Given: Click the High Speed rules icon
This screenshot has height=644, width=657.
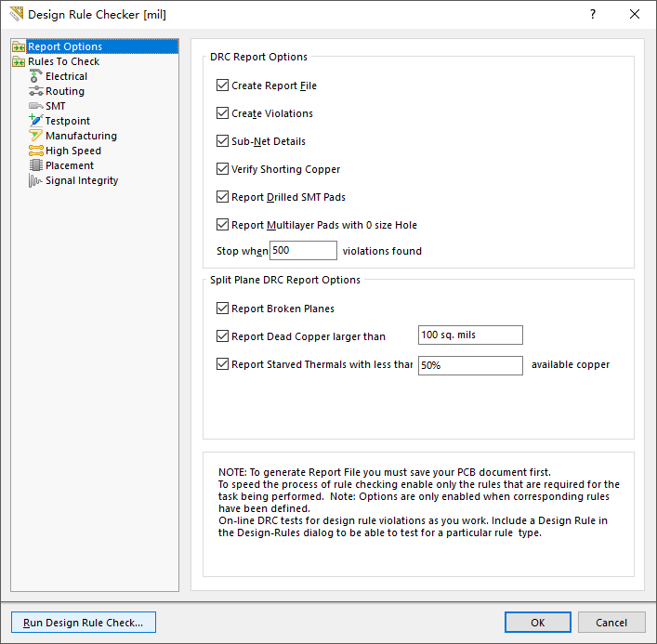Looking at the screenshot, I should [35, 151].
